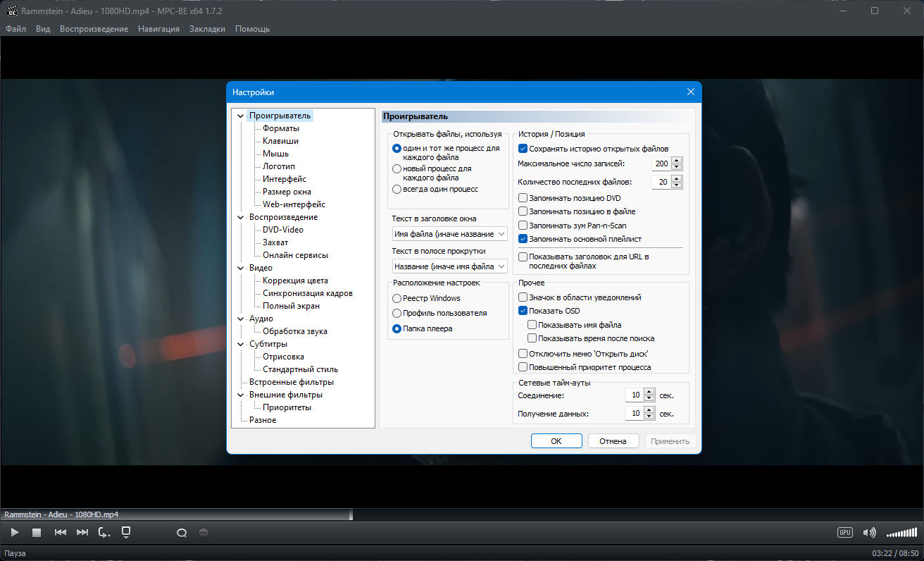The height and width of the screenshot is (561, 924).
Task: Collapse the Проигрыватель tree node
Action: click(241, 116)
